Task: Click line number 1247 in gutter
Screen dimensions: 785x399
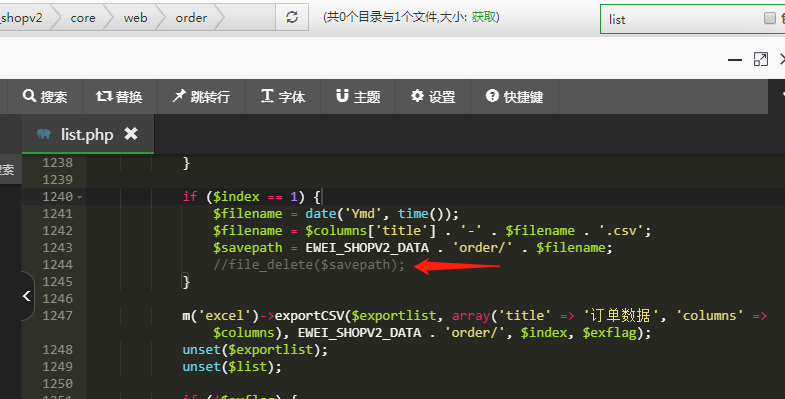Action: (x=58, y=315)
